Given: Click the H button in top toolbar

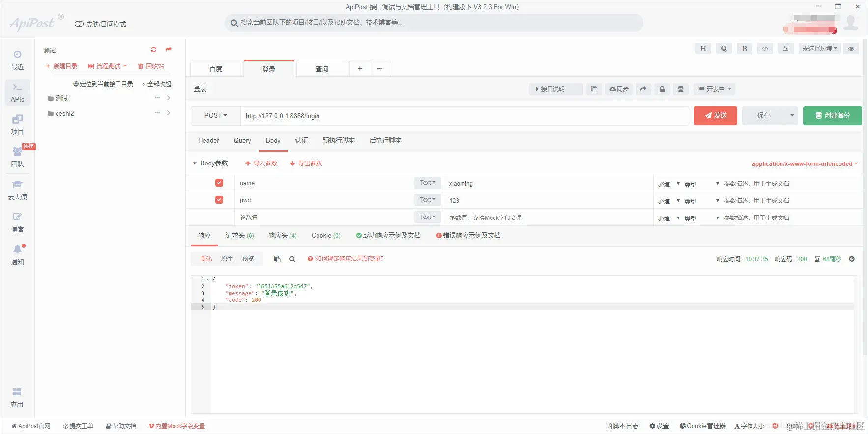Looking at the screenshot, I should pyautogui.click(x=703, y=49).
